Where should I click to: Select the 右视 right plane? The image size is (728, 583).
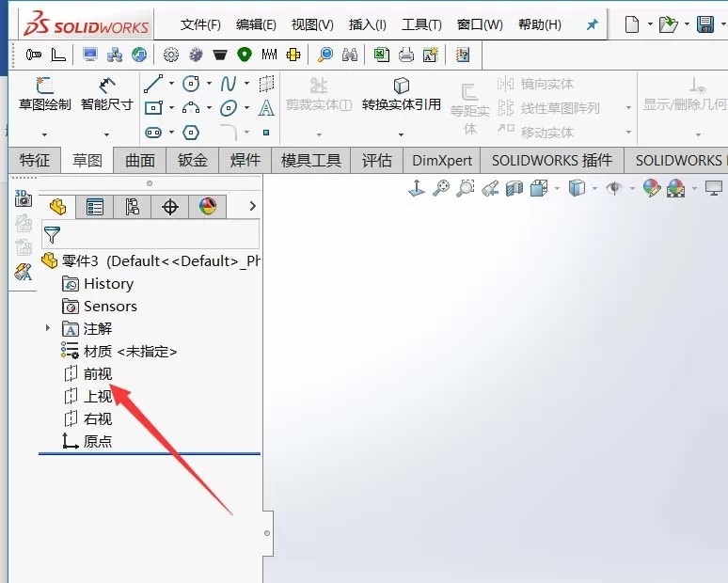click(88, 418)
